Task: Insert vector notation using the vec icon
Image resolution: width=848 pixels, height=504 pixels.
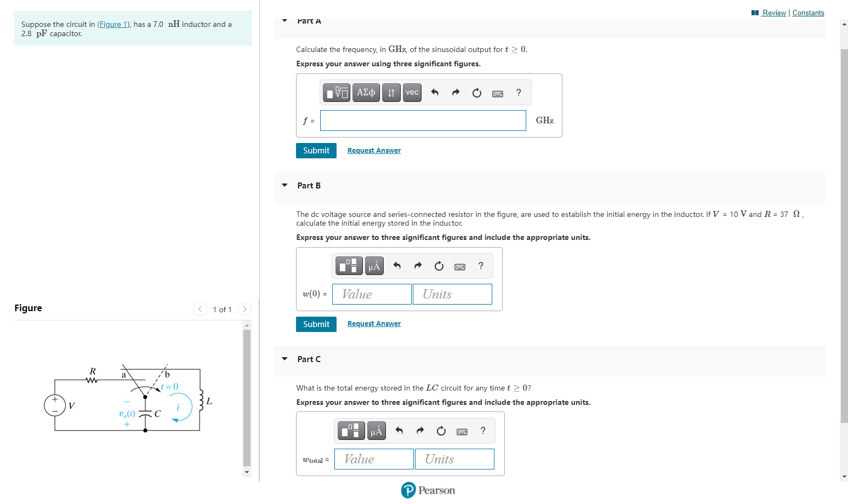Action: pyautogui.click(x=412, y=93)
